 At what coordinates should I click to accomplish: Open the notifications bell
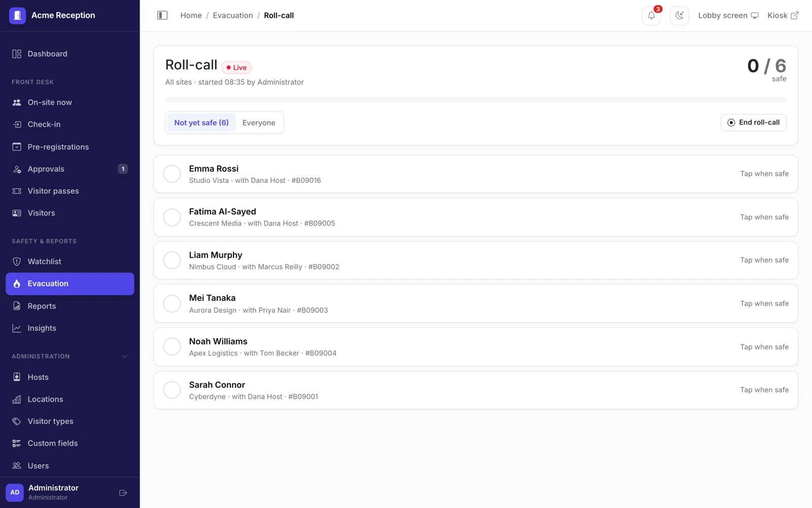pyautogui.click(x=652, y=15)
